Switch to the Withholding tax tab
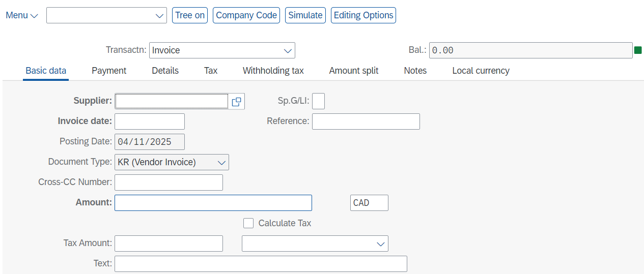 pos(273,71)
